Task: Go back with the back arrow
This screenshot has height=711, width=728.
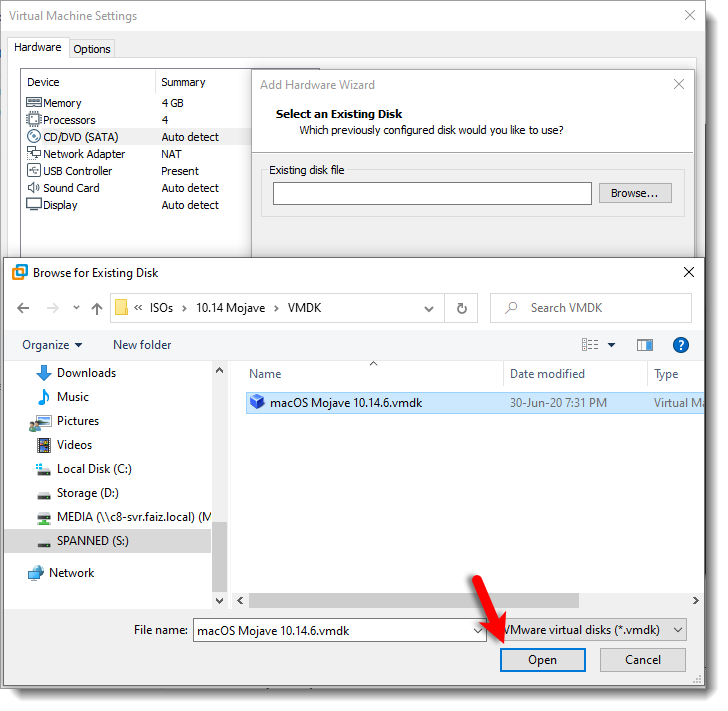Action: tap(23, 308)
